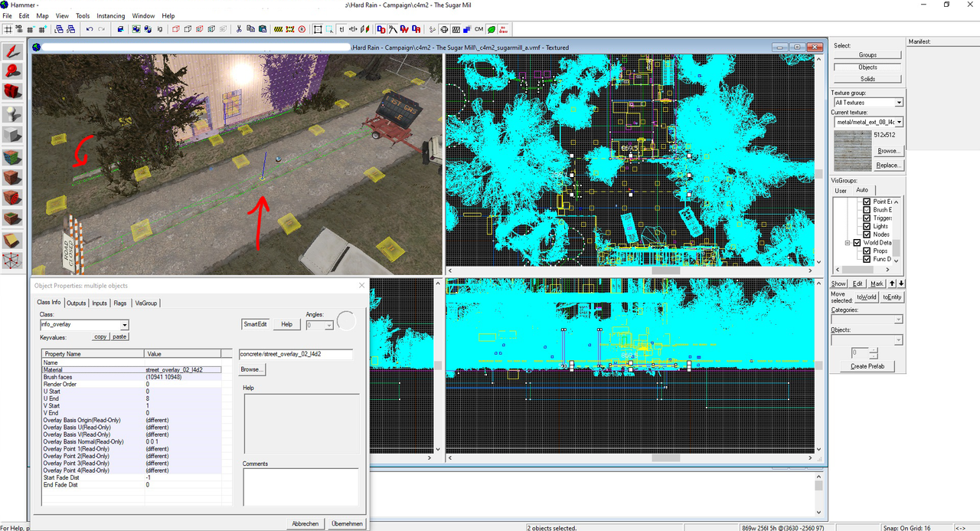Toggle the Cordon bounds striped icon
Screen dimensions: 980x531
point(278,29)
